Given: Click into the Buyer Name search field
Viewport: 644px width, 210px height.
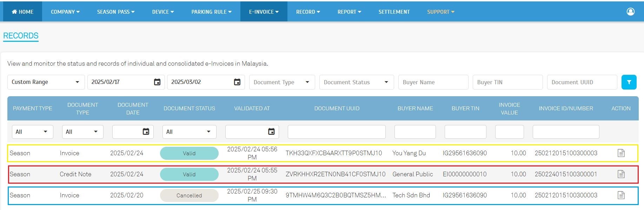Looking at the screenshot, I should point(433,82).
